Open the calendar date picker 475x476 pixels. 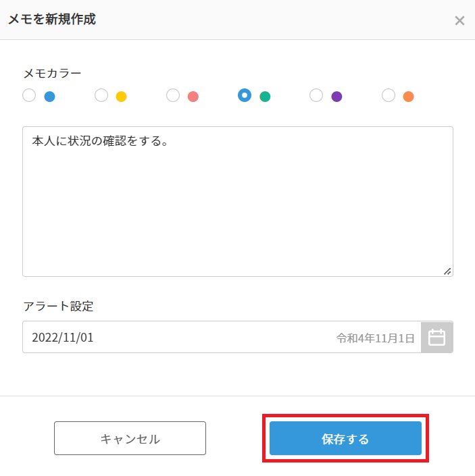[x=437, y=337]
